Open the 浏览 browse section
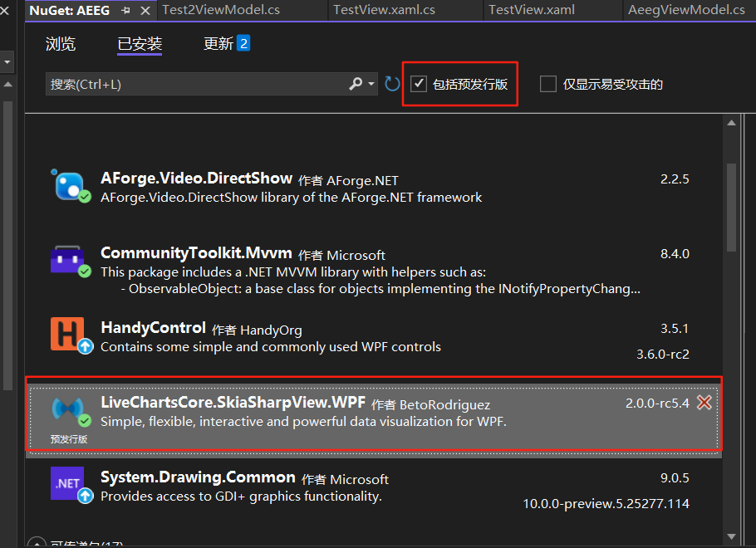This screenshot has width=756, height=548. [x=60, y=44]
